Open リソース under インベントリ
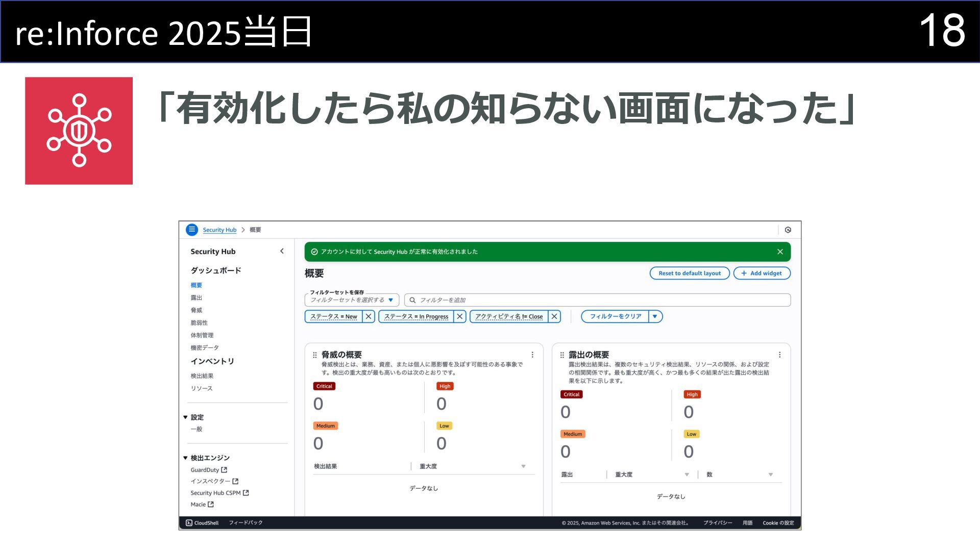 click(x=202, y=388)
